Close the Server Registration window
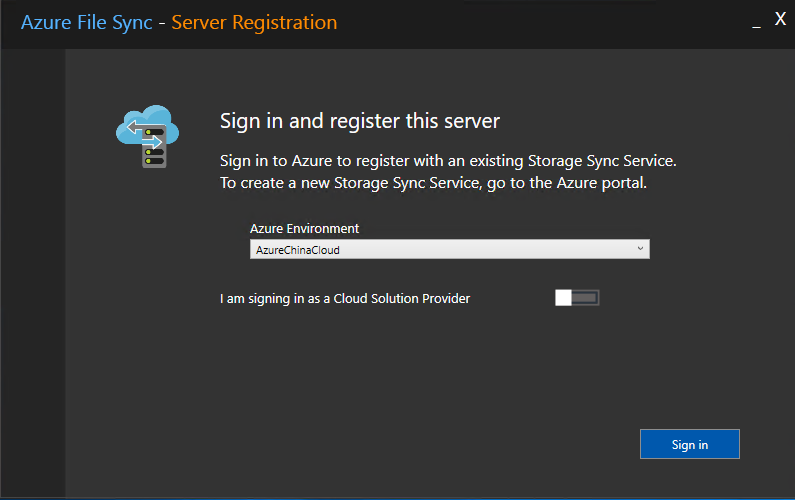This screenshot has height=500, width=795. click(x=781, y=19)
